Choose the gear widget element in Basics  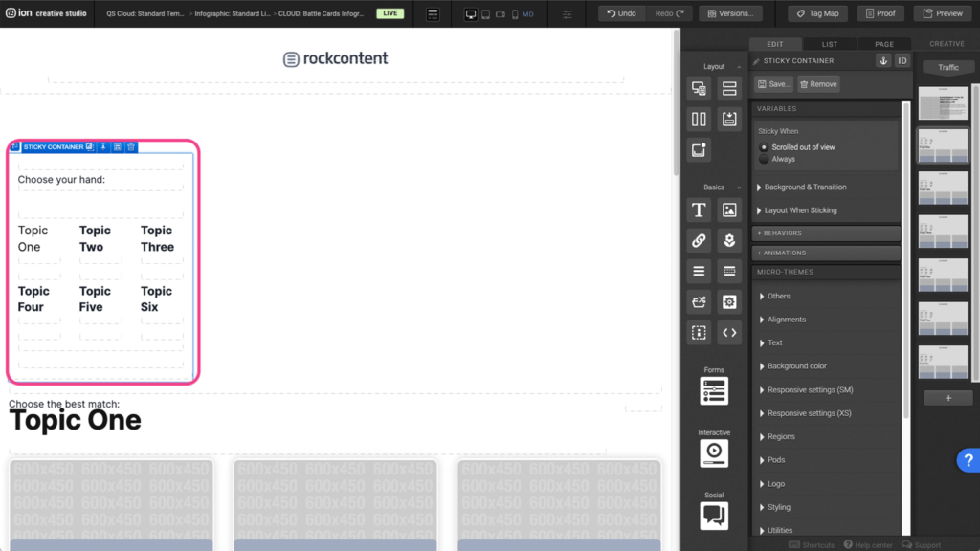click(728, 301)
